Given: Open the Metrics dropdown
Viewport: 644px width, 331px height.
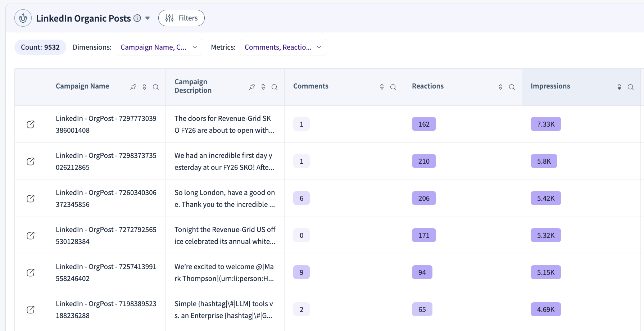Looking at the screenshot, I should coord(283,47).
